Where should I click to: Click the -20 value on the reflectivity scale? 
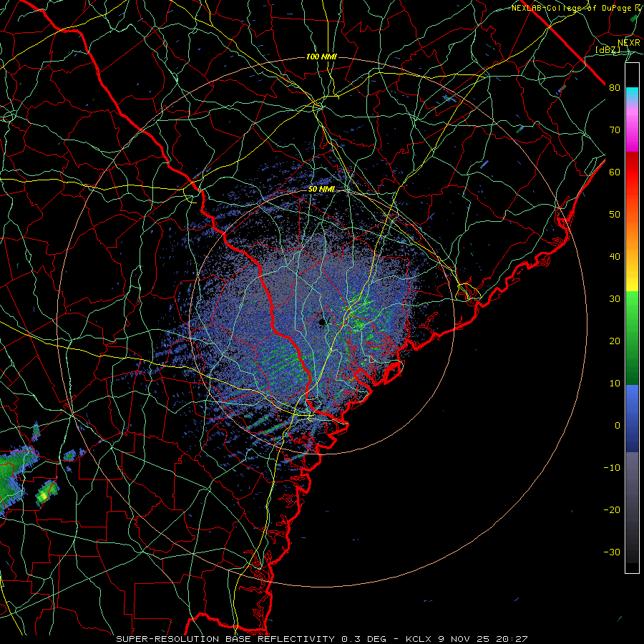coord(612,509)
